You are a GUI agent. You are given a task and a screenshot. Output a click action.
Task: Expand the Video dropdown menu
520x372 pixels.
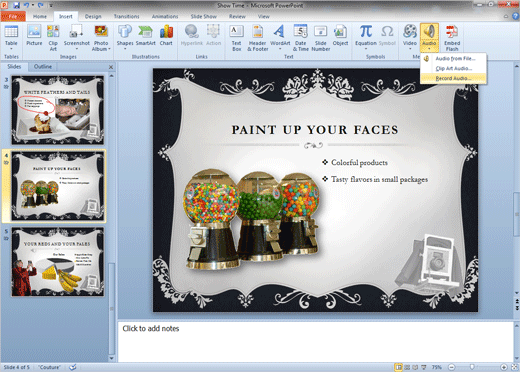click(410, 49)
